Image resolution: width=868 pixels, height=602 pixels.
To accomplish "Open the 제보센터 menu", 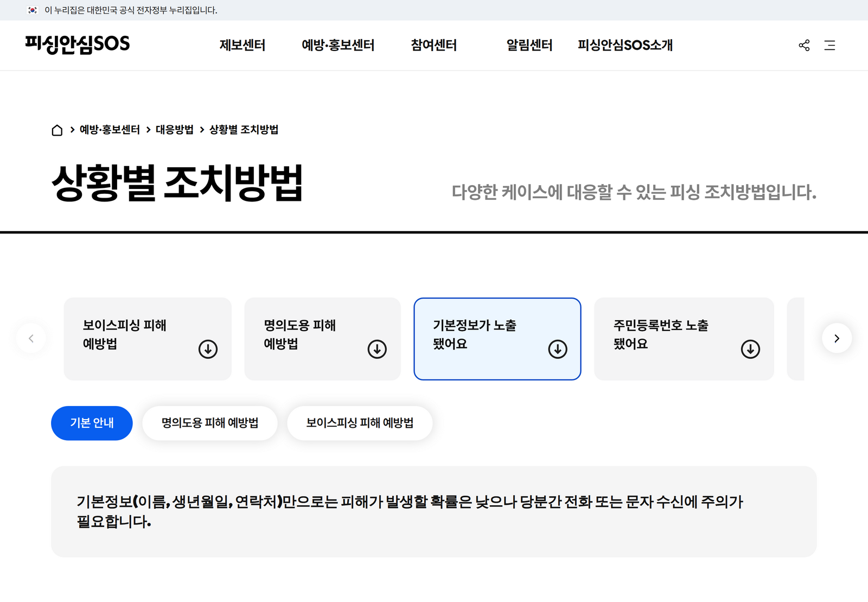I will click(x=242, y=46).
